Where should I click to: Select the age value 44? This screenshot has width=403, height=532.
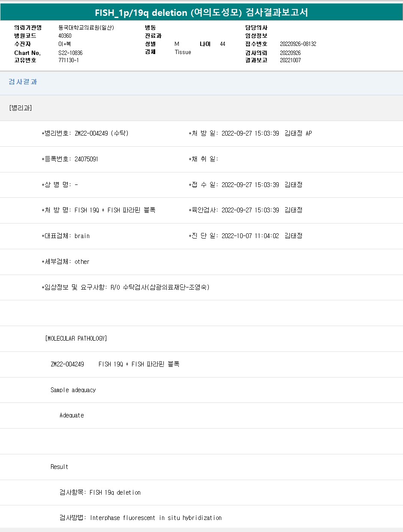tap(223, 44)
